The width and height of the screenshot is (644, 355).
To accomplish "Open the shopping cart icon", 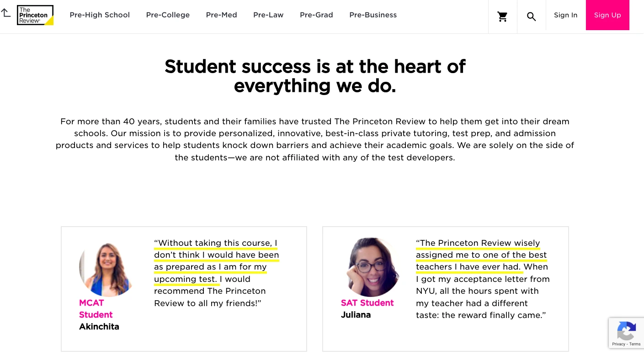I will [x=502, y=16].
